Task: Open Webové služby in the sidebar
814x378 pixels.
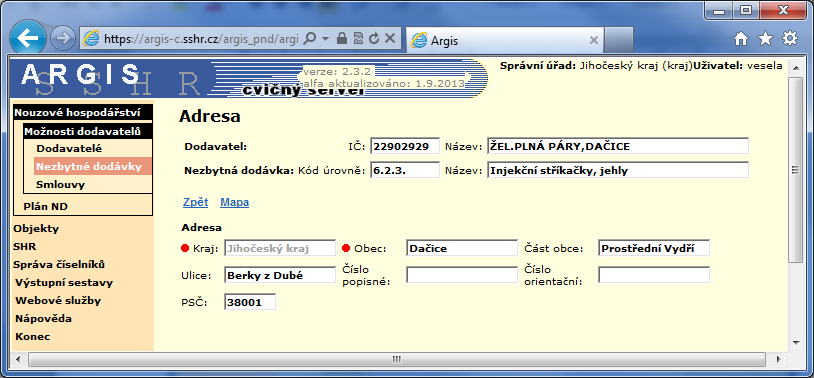Action: click(x=58, y=301)
